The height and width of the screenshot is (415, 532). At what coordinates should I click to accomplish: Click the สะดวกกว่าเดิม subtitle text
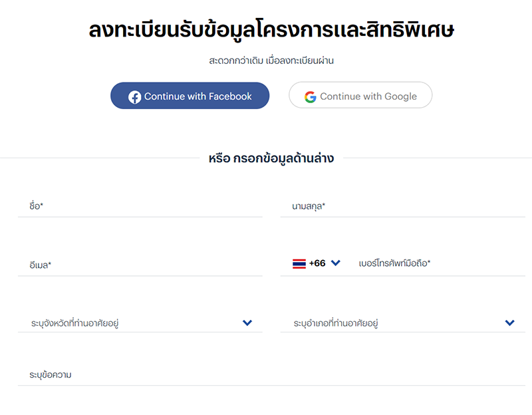[271, 61]
